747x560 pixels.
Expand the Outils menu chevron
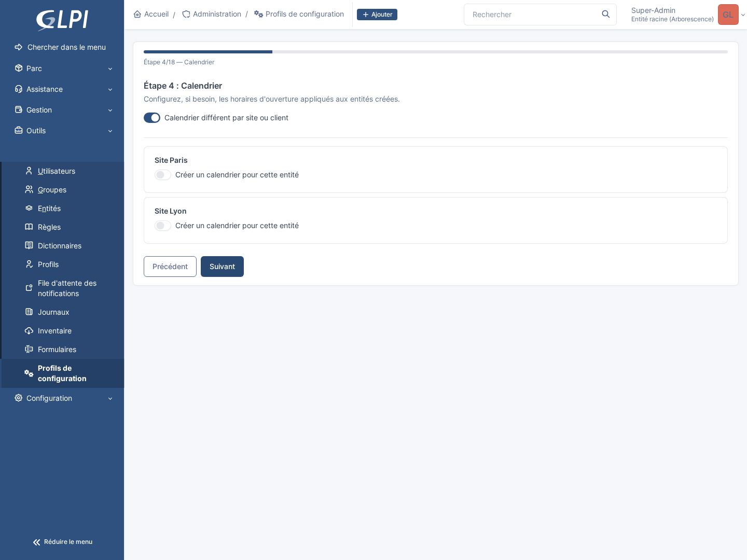click(x=110, y=131)
